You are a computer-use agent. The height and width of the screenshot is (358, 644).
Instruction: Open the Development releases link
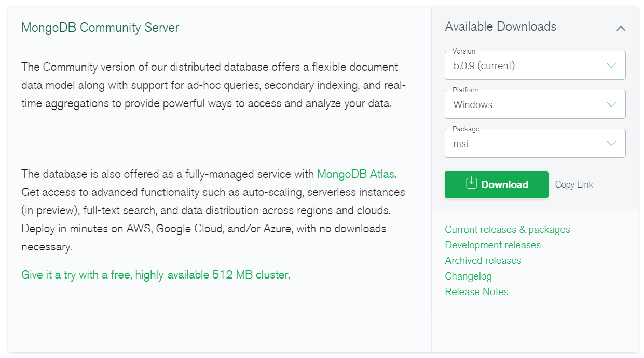tap(492, 245)
